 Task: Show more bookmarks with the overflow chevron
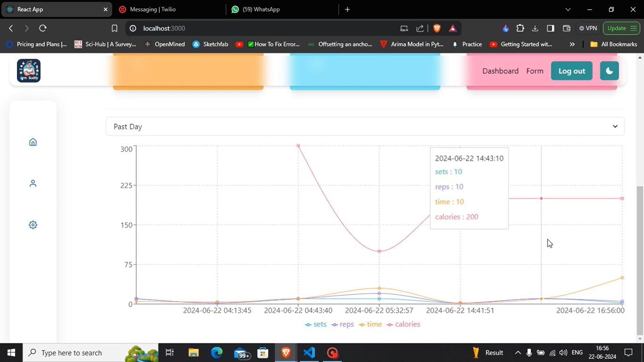coord(572,44)
